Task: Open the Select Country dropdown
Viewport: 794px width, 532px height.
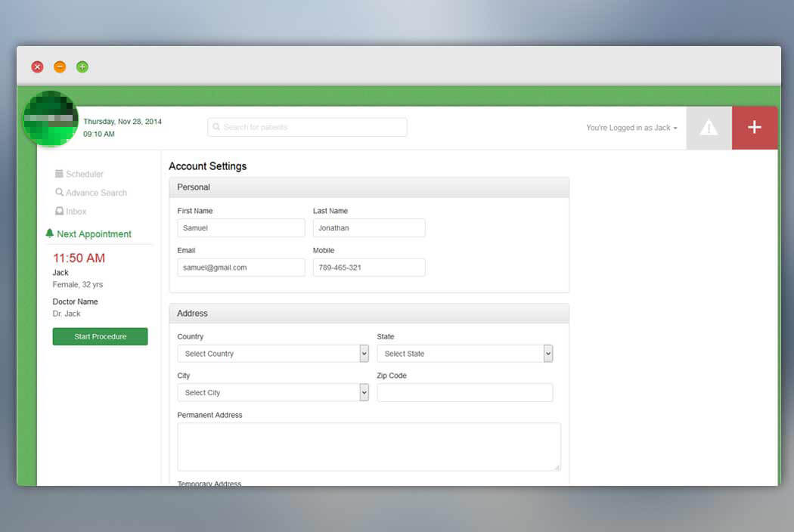Action: pos(273,354)
